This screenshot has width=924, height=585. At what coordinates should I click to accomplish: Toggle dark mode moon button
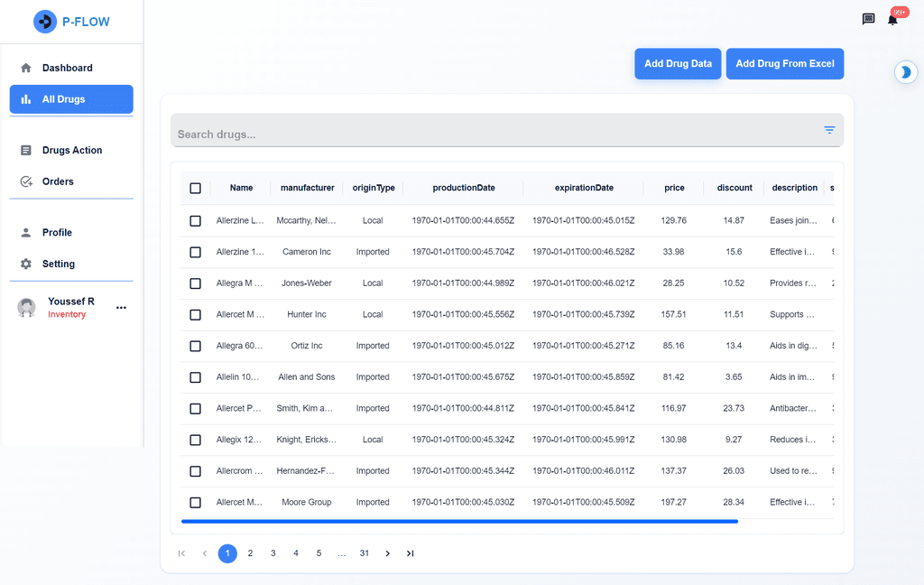(906, 72)
